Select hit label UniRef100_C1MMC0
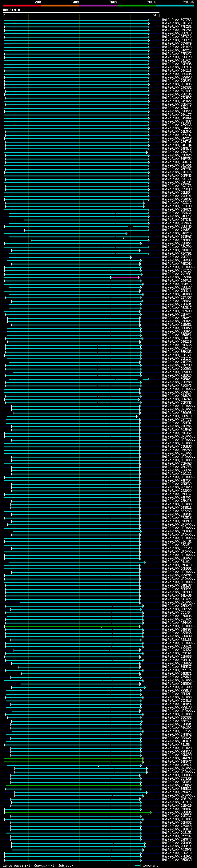Image resolution: width=197 pixels, height=868 pixels. [x=177, y=250]
